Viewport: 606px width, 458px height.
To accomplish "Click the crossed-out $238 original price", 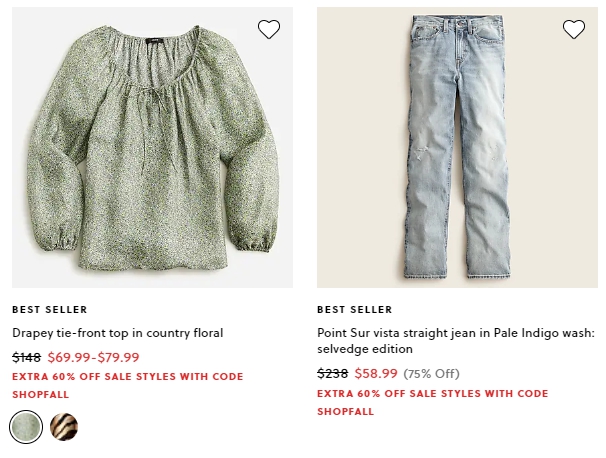I will [332, 373].
